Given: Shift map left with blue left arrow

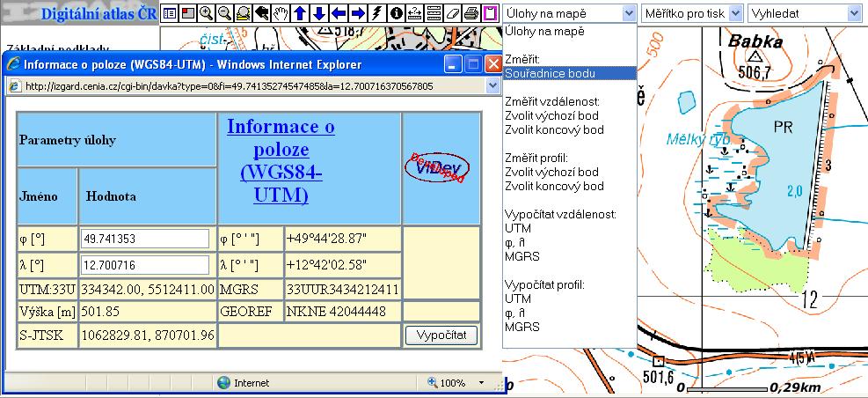Looking at the screenshot, I should click(339, 12).
